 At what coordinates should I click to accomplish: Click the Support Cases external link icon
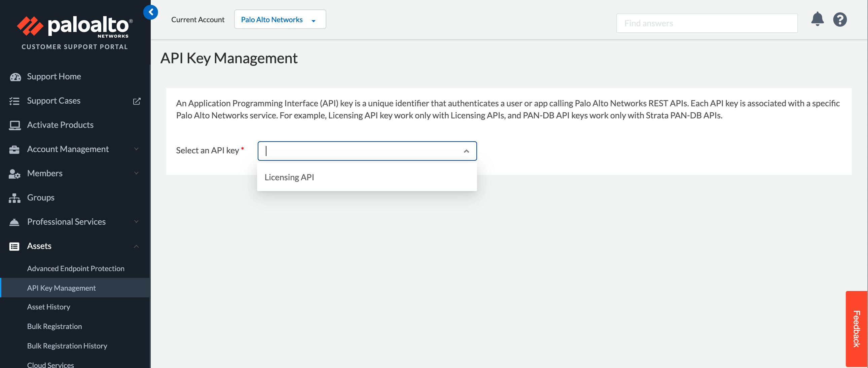pyautogui.click(x=137, y=101)
